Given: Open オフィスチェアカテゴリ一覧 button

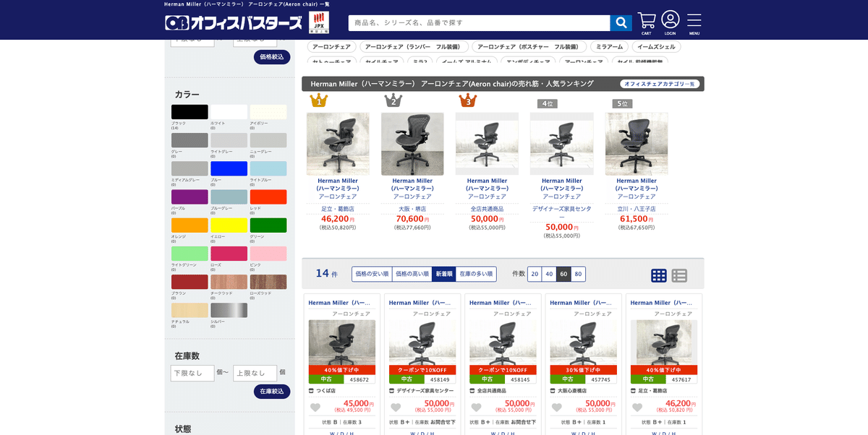Looking at the screenshot, I should pyautogui.click(x=659, y=84).
